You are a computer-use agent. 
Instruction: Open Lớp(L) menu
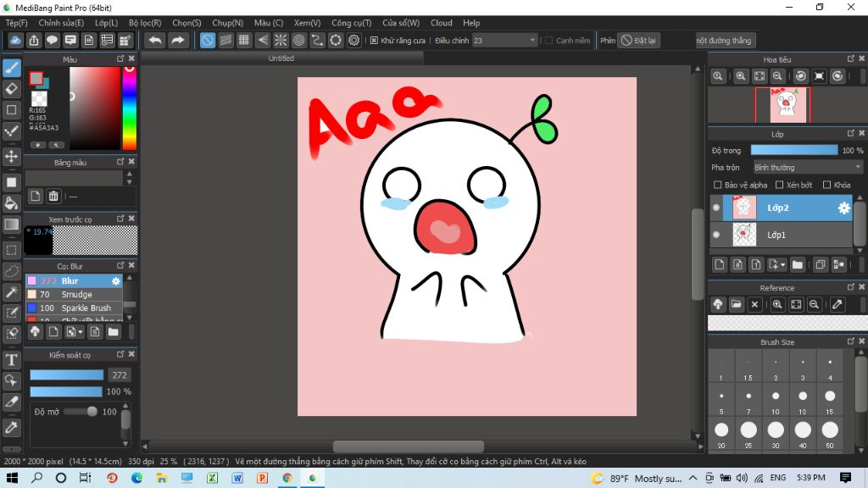106,23
